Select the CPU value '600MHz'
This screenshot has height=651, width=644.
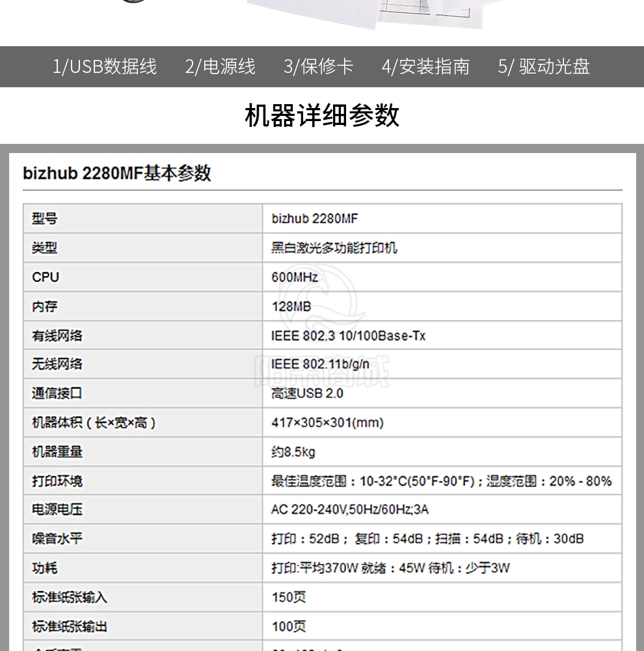point(295,277)
